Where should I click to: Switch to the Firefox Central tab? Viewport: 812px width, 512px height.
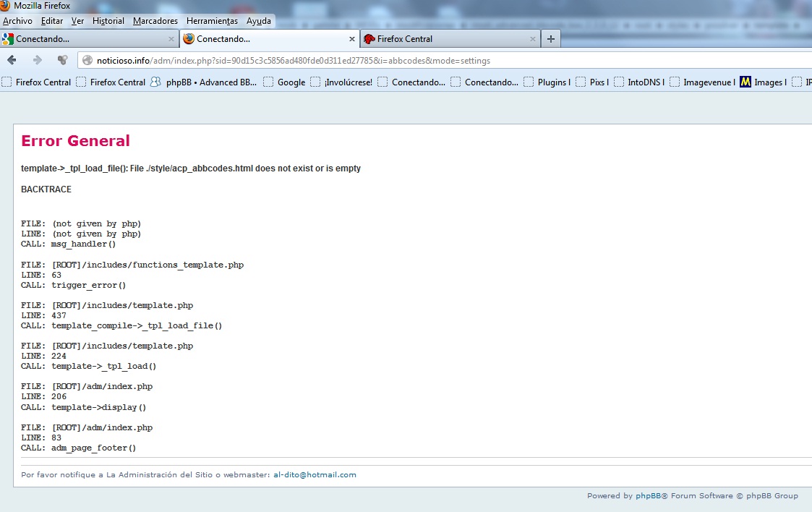pos(450,39)
